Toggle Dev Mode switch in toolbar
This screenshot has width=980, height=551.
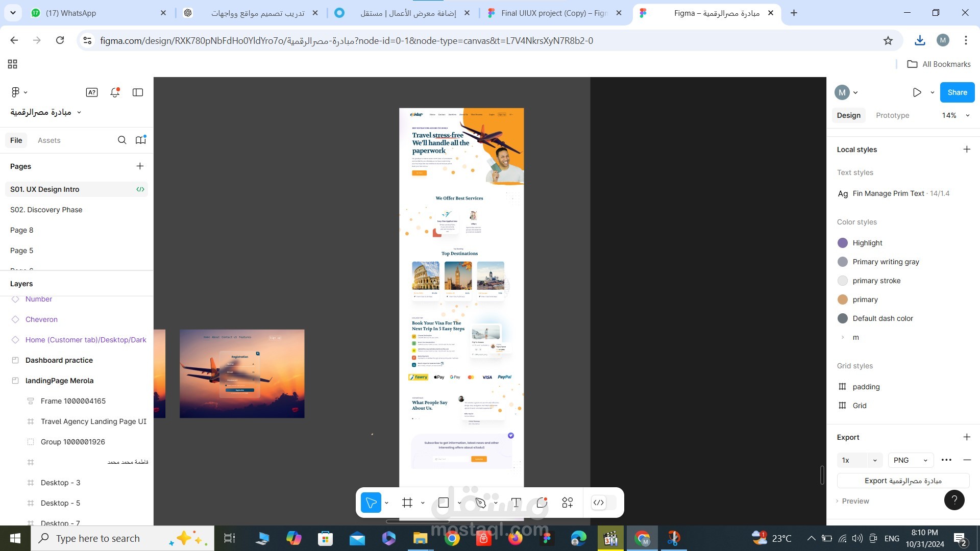pos(603,503)
